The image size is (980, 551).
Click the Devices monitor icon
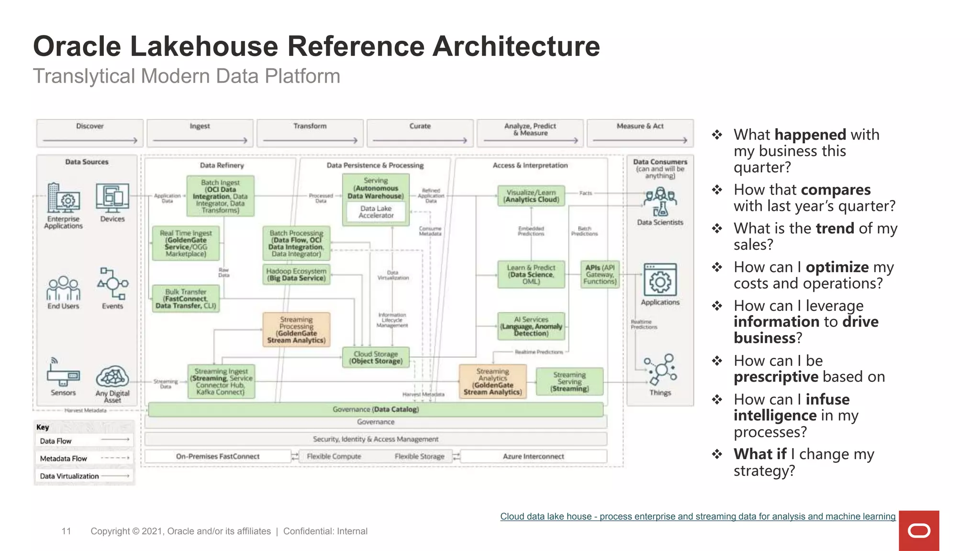tap(112, 198)
